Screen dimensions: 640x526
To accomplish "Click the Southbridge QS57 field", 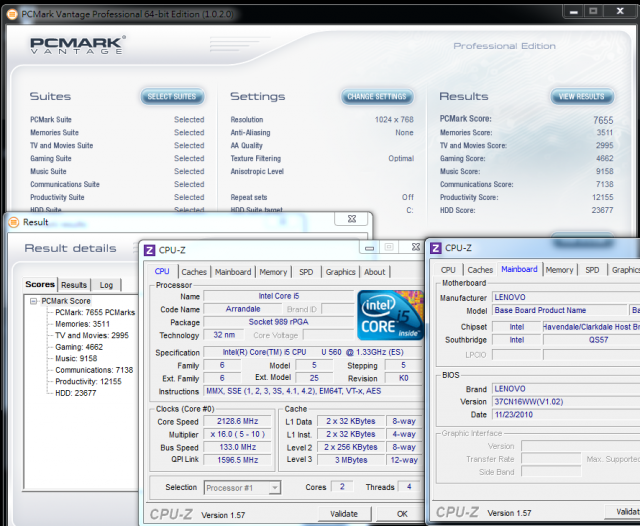I will 592,340.
